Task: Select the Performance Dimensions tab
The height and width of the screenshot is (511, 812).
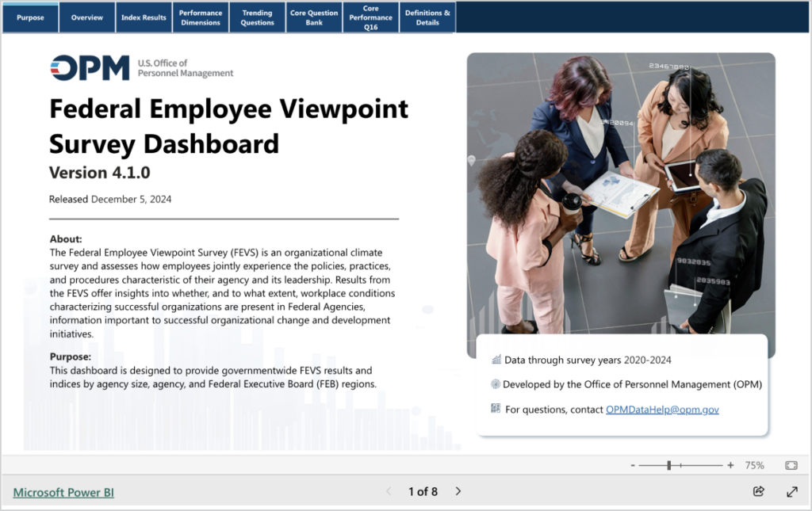Action: 201,17
